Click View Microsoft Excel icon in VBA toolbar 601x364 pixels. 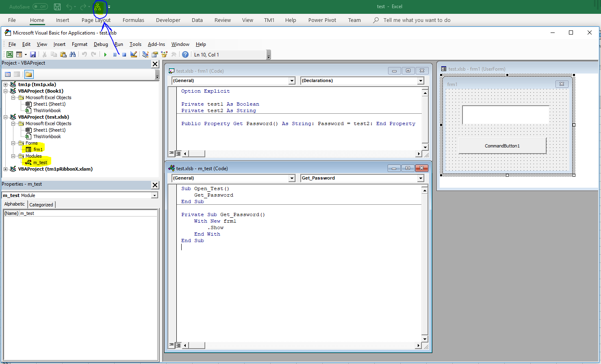tap(10, 54)
